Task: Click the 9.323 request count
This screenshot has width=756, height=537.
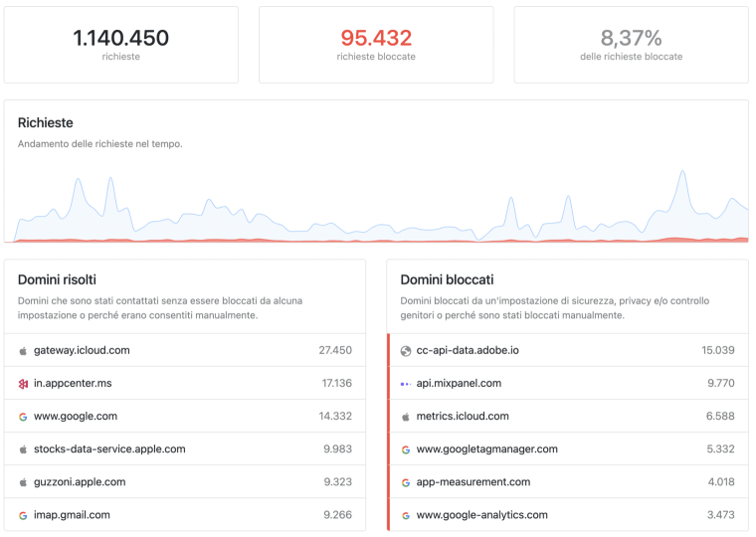Action: [337, 481]
